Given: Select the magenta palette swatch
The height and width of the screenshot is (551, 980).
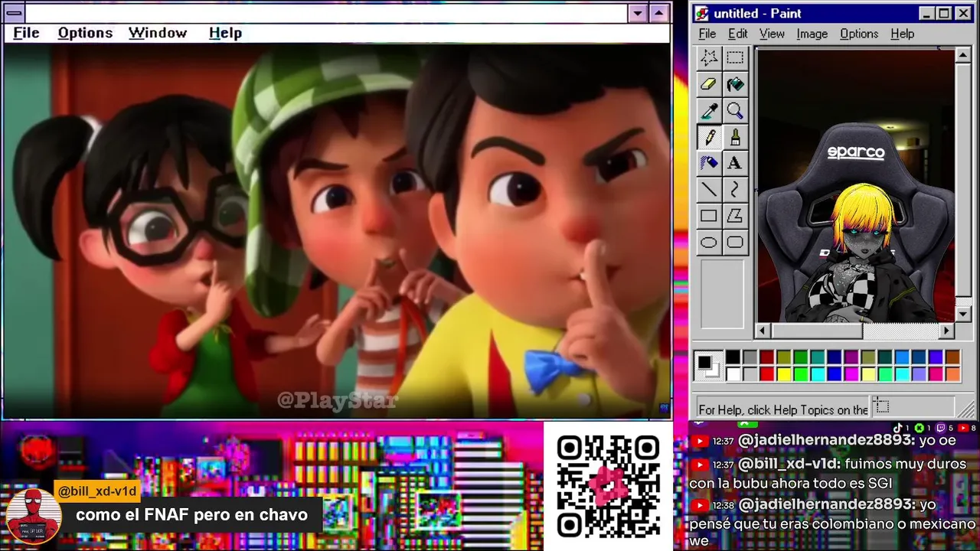Looking at the screenshot, I should pos(851,374).
